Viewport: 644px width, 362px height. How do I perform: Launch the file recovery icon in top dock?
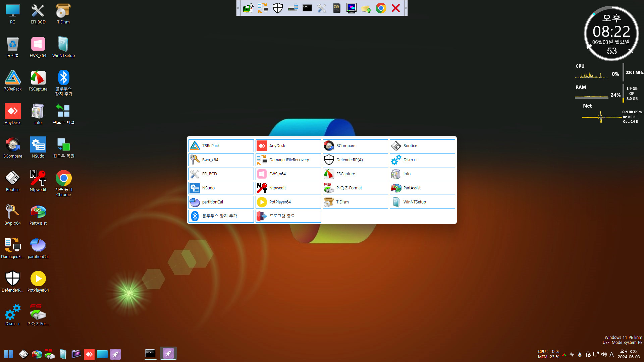click(x=263, y=8)
